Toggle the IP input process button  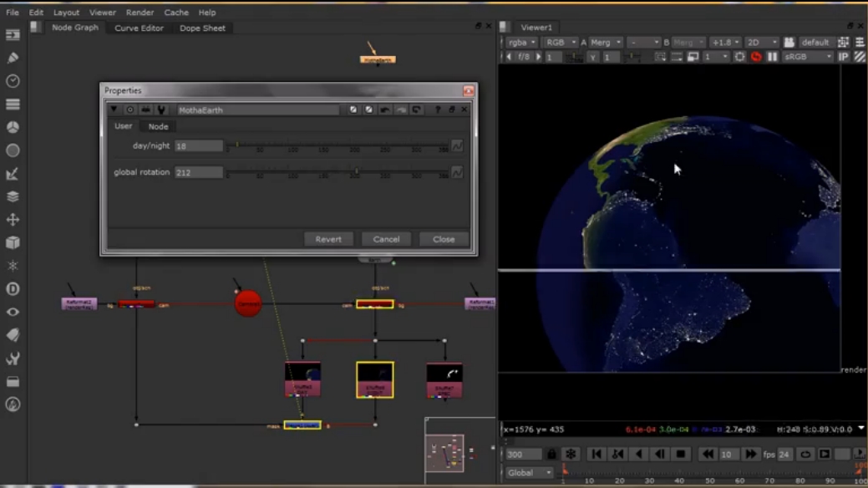[x=843, y=57]
